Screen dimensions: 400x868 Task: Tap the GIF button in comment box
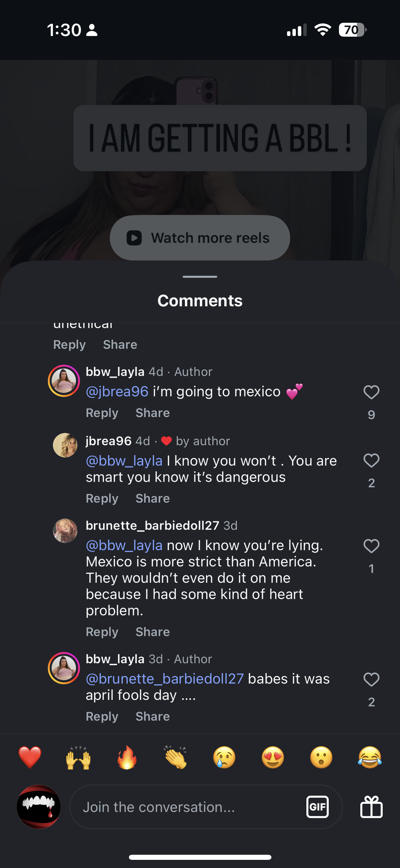click(x=317, y=807)
